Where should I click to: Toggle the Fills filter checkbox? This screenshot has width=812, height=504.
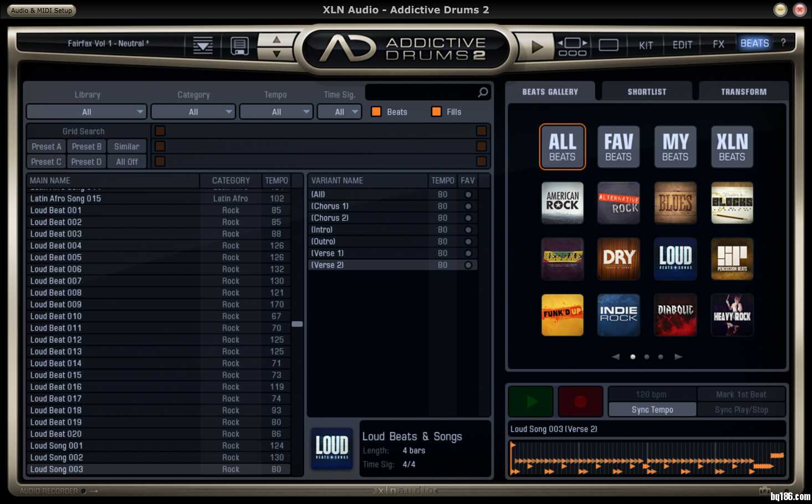[x=436, y=112]
